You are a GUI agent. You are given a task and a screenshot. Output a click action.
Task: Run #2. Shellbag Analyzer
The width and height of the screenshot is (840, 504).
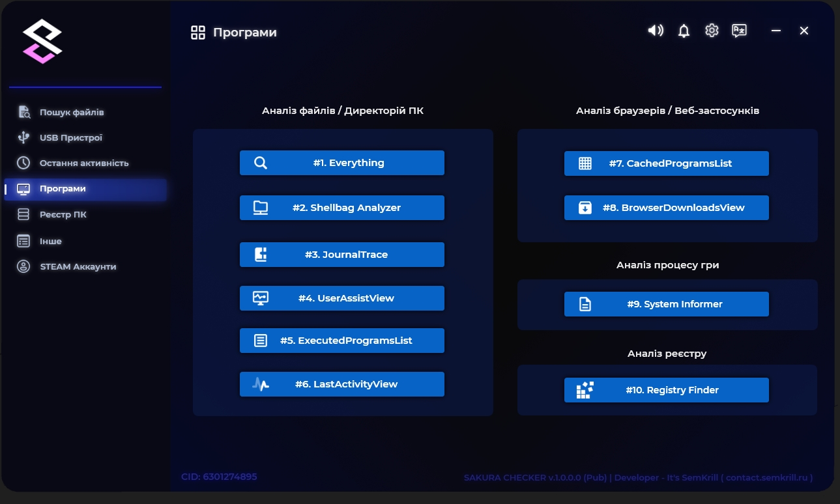coord(341,208)
